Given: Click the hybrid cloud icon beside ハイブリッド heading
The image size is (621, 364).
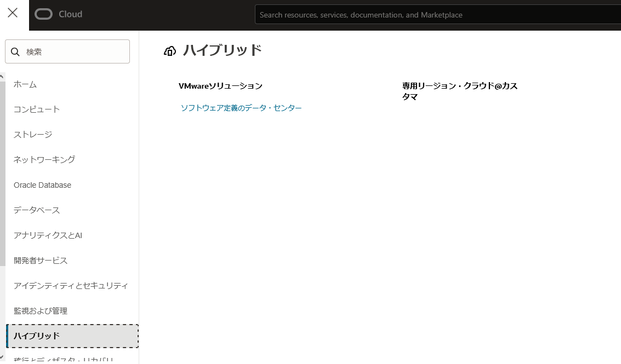Looking at the screenshot, I should pyautogui.click(x=170, y=51).
